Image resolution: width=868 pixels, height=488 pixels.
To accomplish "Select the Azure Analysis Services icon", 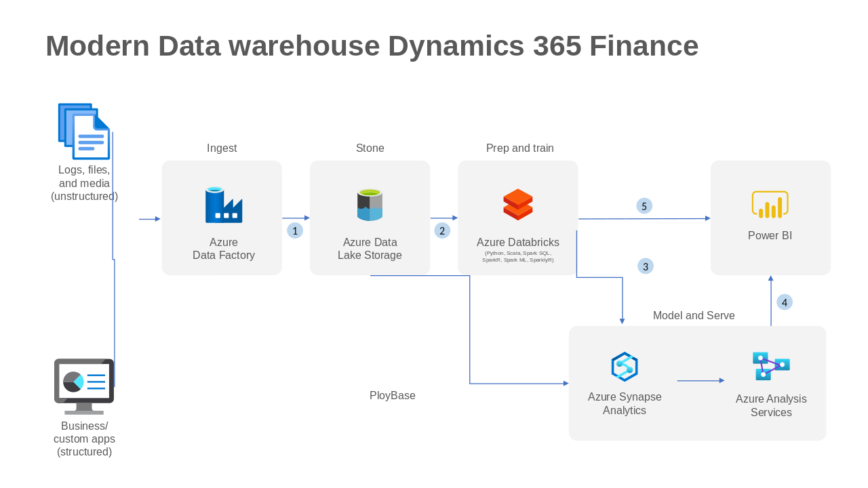I will (771, 366).
